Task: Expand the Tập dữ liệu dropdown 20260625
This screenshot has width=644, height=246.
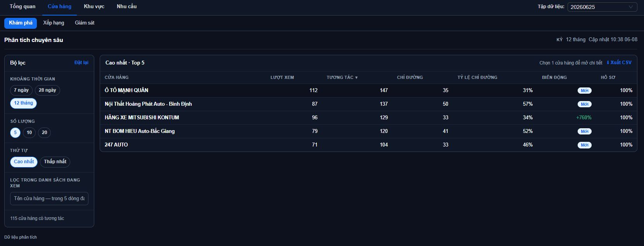Action: pos(602,7)
